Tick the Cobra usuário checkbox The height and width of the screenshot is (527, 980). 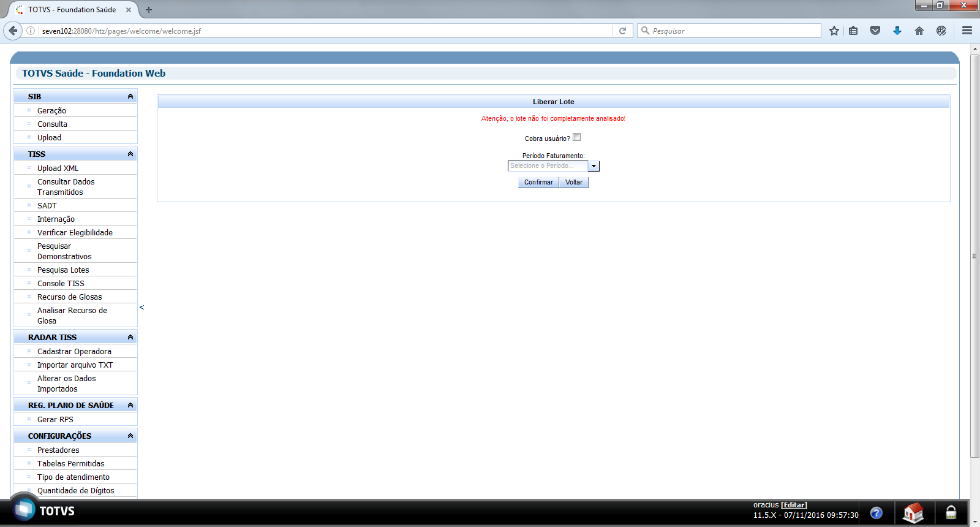pos(576,137)
